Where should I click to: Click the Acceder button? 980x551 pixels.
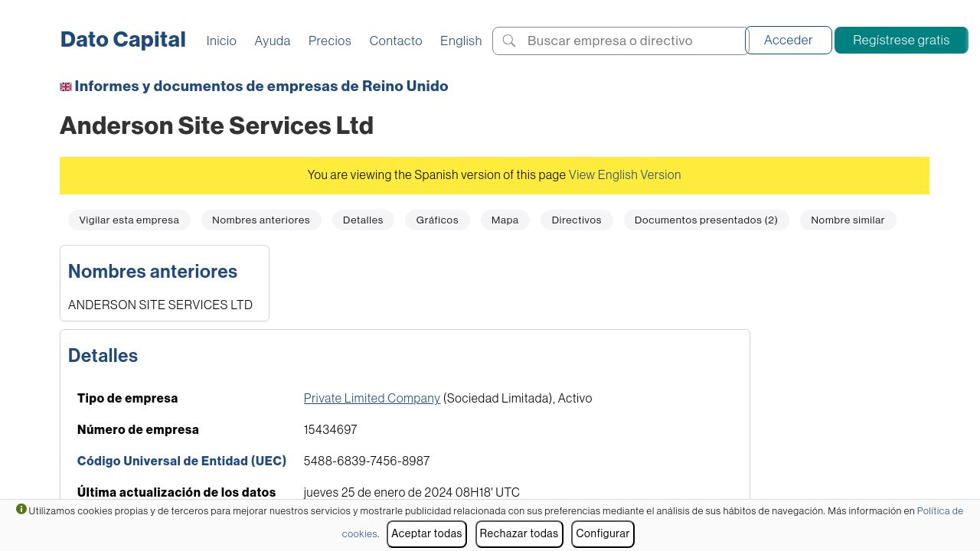point(788,41)
